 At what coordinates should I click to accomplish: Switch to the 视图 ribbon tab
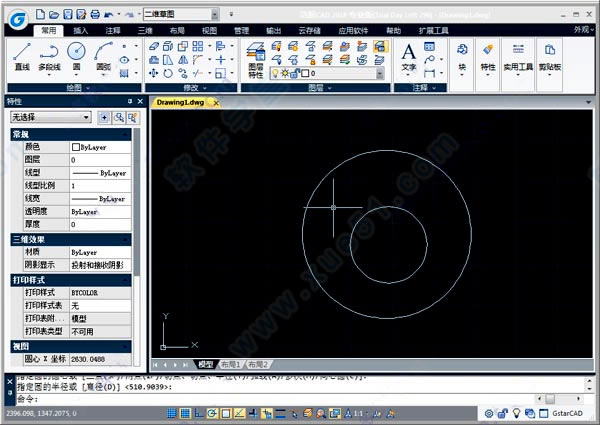(x=209, y=31)
